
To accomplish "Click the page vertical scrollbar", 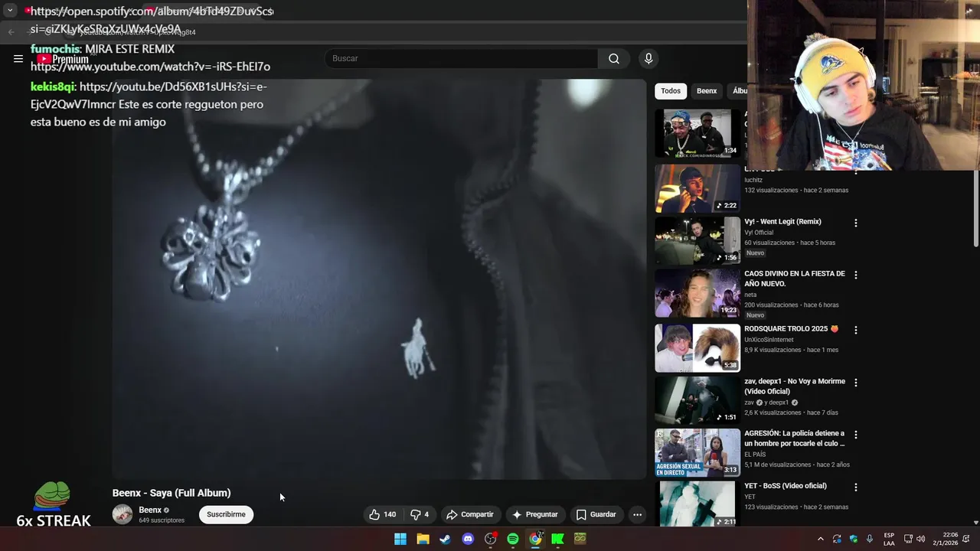I will tap(975, 207).
